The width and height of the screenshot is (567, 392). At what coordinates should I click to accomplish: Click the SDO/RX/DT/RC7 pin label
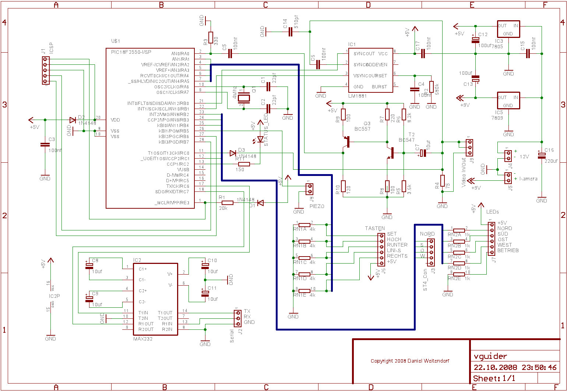(172, 192)
